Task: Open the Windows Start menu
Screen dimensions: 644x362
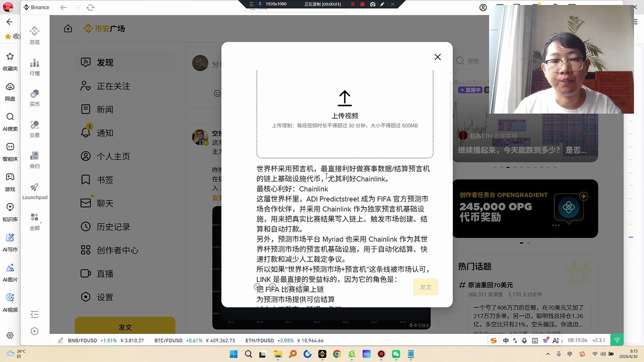Action: click(x=233, y=354)
